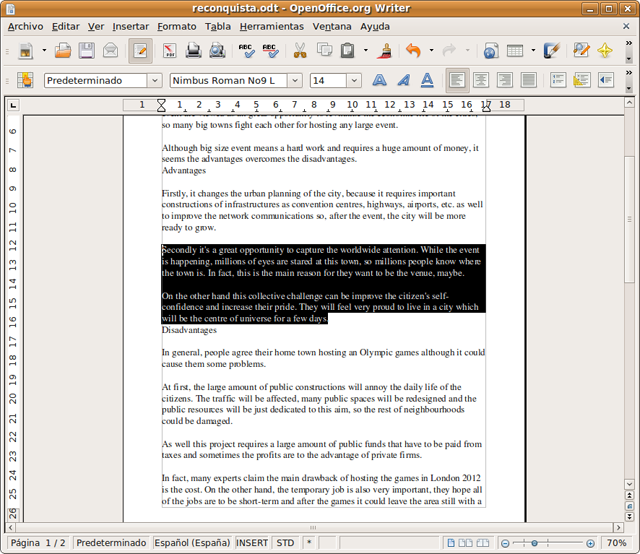Enable centered paragraph alignment
Image resolution: width=640 pixels, height=554 pixels.
tap(481, 80)
